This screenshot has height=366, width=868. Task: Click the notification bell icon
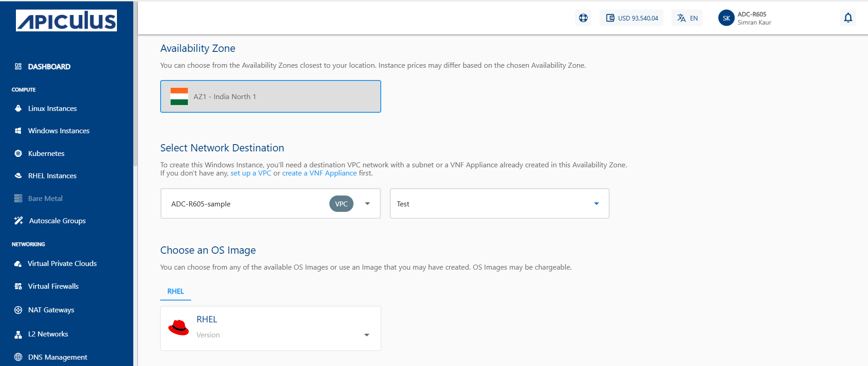tap(848, 18)
